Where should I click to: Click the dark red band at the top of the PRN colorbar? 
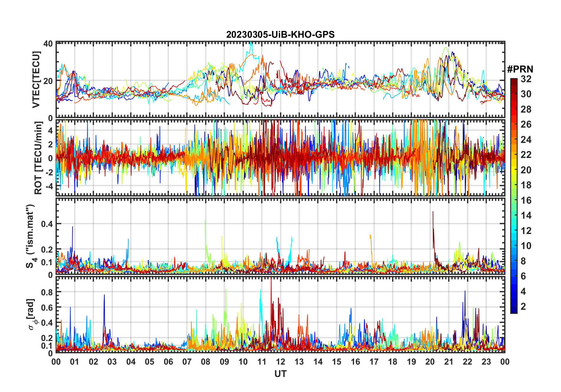click(514, 82)
